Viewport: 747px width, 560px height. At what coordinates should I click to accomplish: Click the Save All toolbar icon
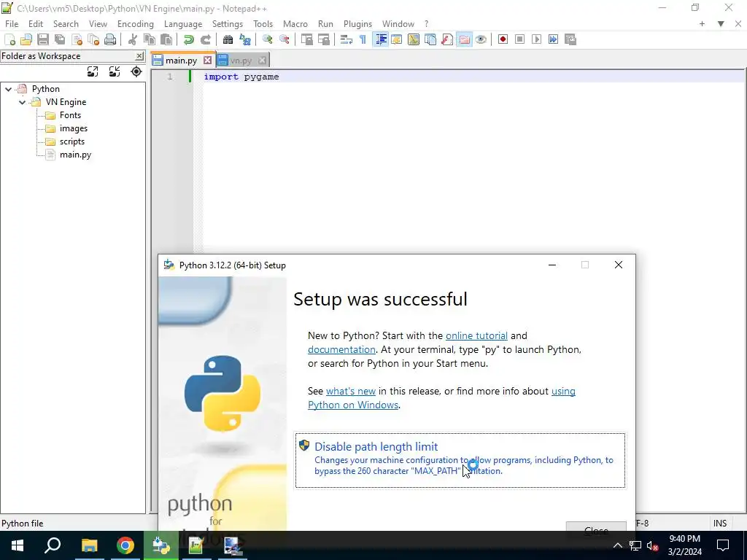tap(60, 39)
